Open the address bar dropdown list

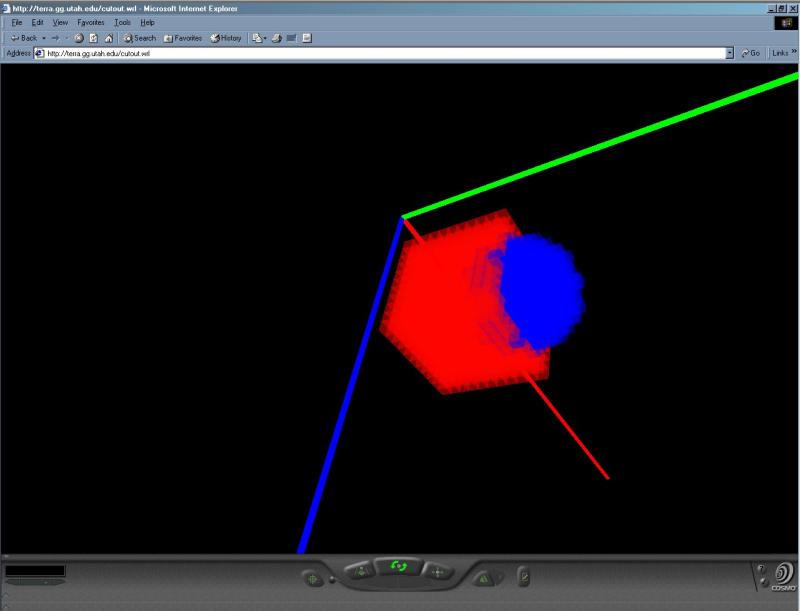pos(730,53)
